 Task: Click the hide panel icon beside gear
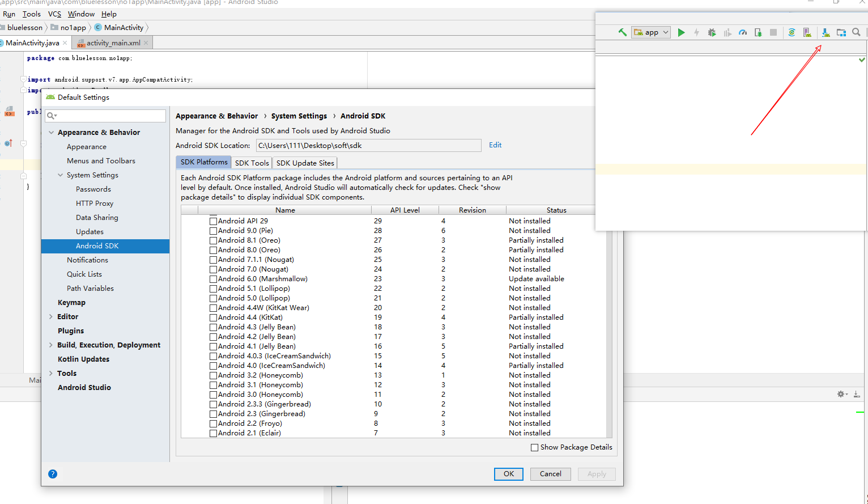[x=857, y=394]
